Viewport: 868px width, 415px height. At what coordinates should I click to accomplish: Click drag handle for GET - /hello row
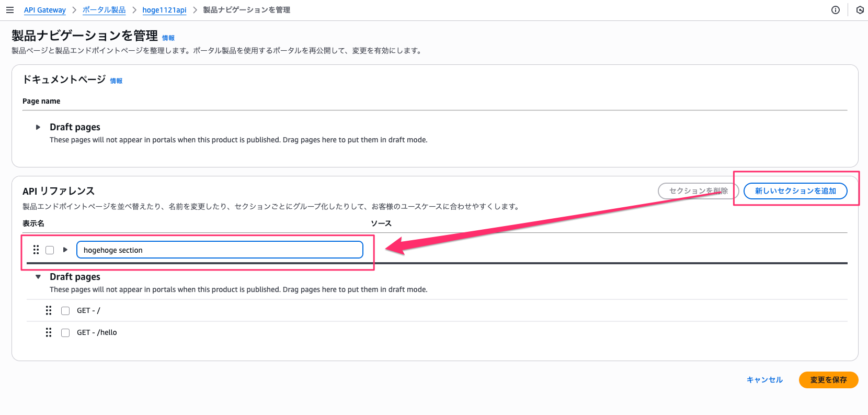[x=49, y=332]
